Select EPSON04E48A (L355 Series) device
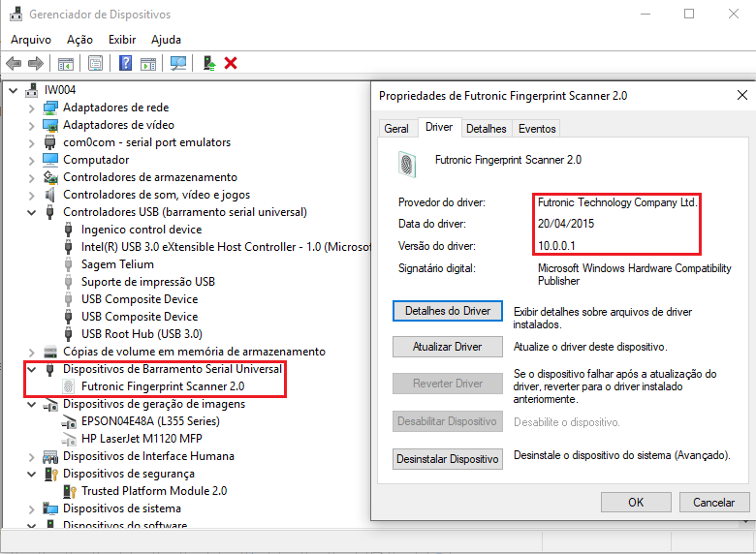The width and height of the screenshot is (756, 554). [x=150, y=421]
